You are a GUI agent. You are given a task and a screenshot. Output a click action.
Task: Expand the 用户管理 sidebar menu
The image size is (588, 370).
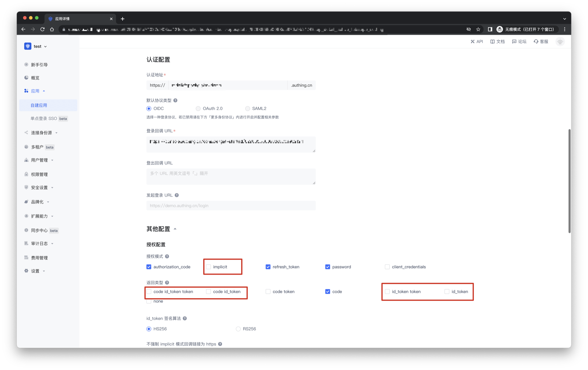coord(39,160)
